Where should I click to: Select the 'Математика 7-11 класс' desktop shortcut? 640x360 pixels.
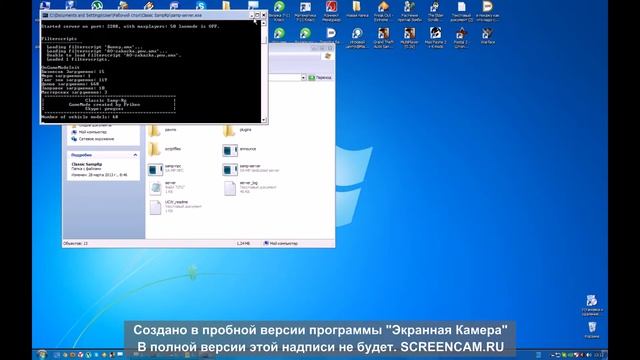click(x=305, y=11)
